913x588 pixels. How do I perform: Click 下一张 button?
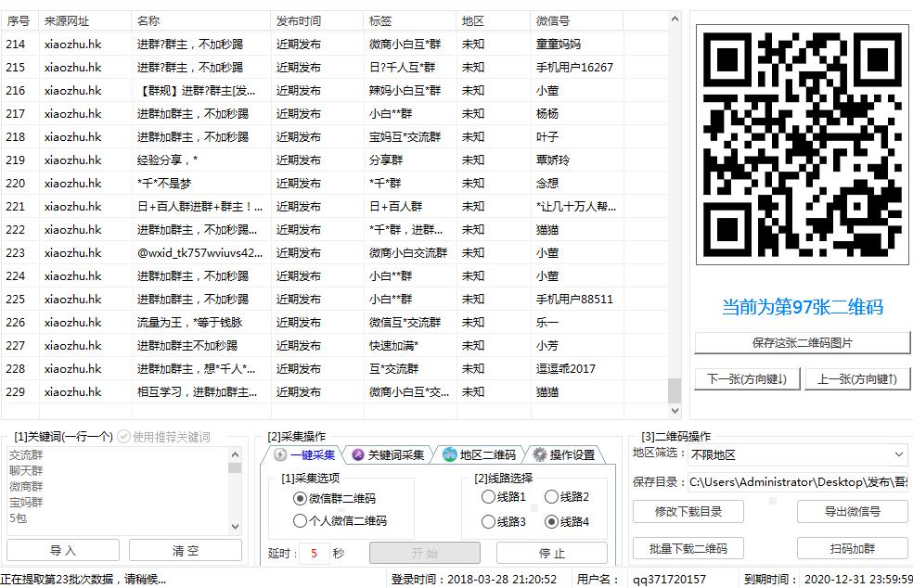coord(747,379)
